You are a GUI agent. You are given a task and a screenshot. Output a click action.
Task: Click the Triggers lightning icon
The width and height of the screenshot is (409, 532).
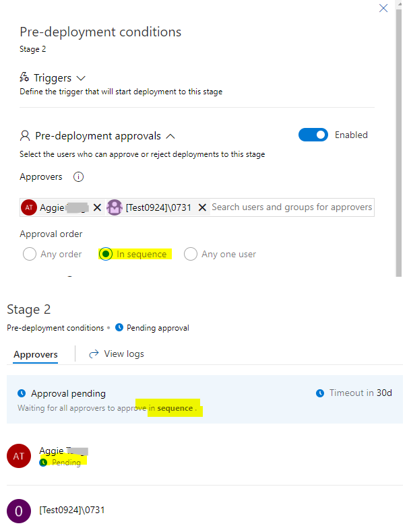24,78
